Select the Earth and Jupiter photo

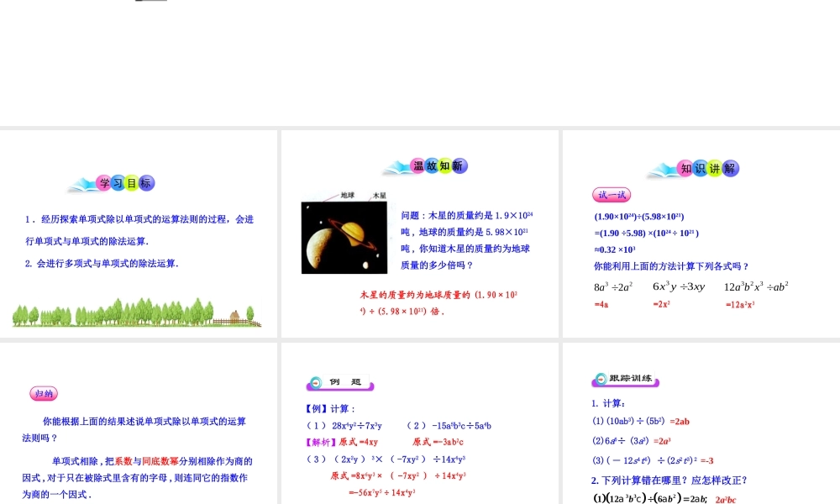pos(344,236)
